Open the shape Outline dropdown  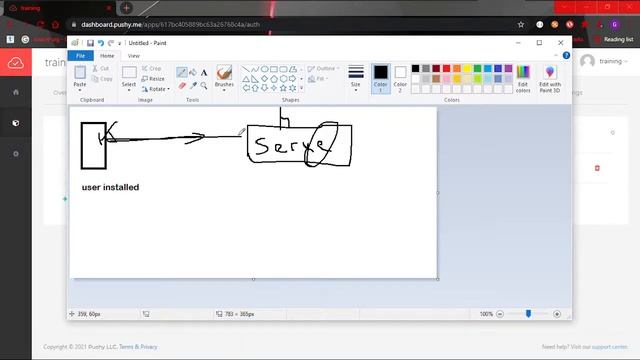324,69
